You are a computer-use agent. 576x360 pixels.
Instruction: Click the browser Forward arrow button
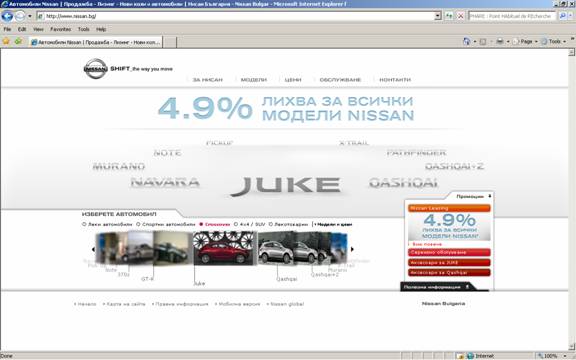tap(20, 16)
